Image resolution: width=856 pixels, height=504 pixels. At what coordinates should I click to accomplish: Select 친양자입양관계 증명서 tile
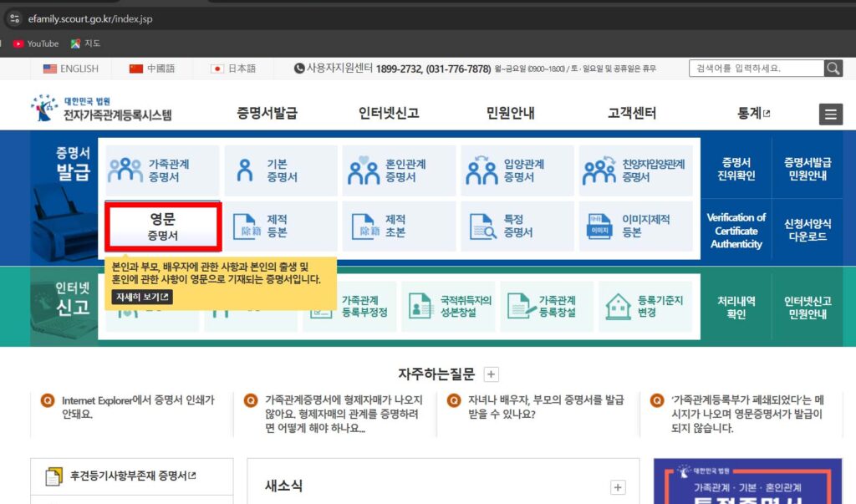pos(636,171)
